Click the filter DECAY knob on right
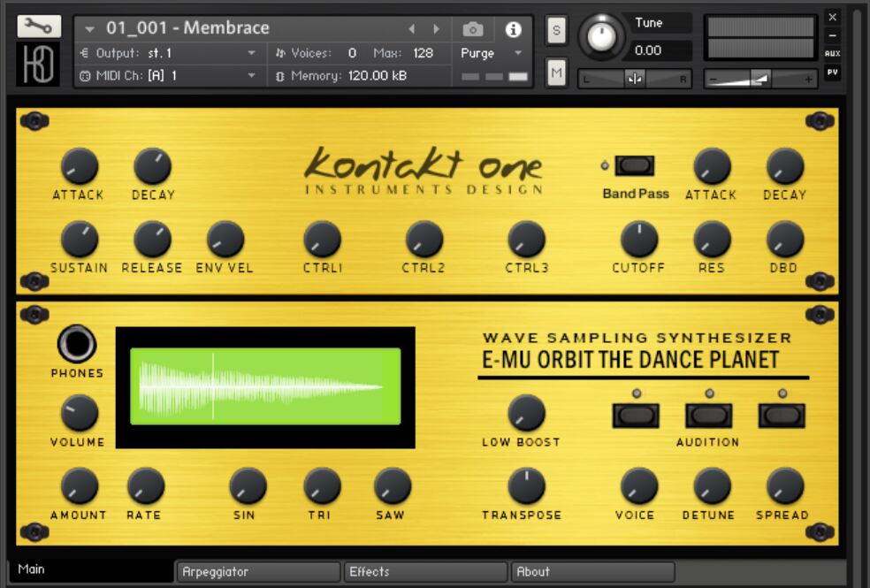Screen dimensions: 870x588 pos(785,166)
